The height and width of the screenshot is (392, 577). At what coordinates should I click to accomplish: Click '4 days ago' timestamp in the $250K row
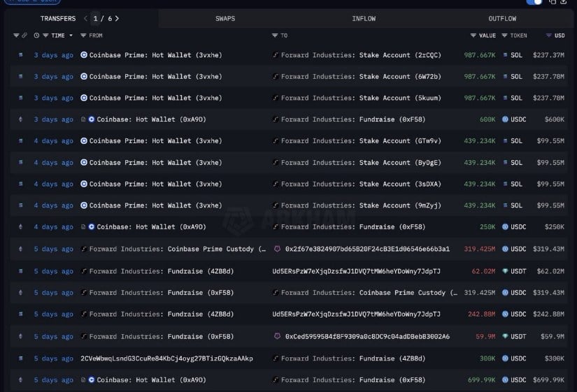pos(54,227)
